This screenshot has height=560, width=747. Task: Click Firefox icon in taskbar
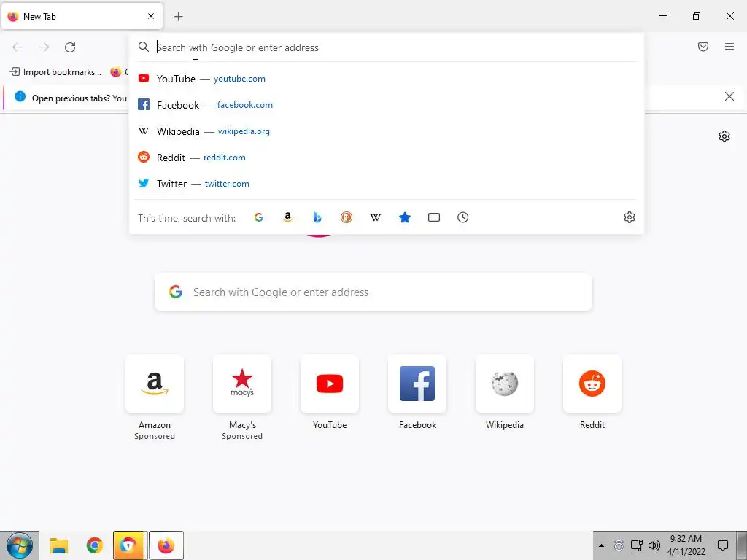click(166, 545)
